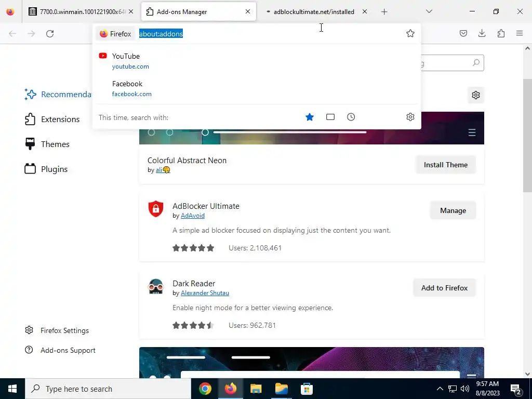Click the Dark Reader star rating
This screenshot has height=399, width=532.
coord(193,325)
